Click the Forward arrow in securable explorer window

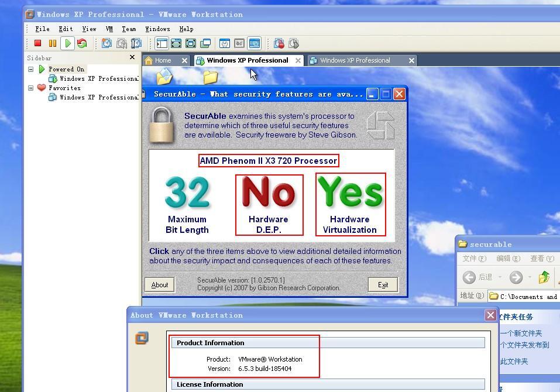(516, 277)
